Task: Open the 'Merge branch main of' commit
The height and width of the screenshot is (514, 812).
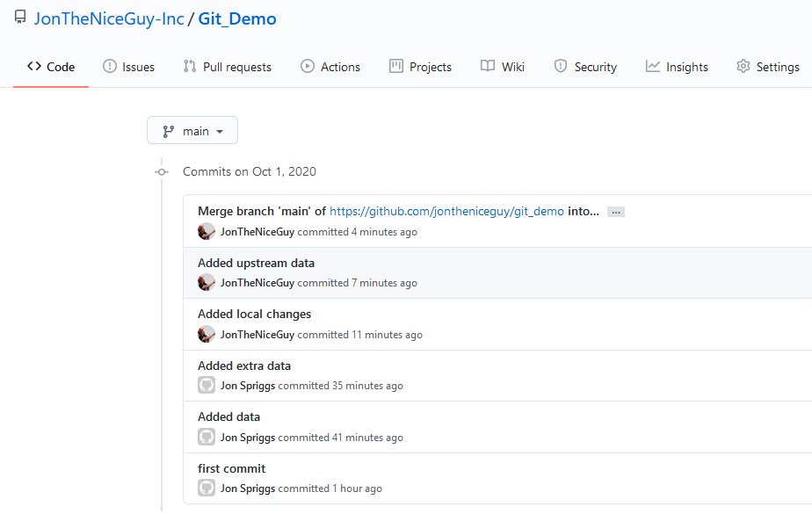Action: [262, 211]
